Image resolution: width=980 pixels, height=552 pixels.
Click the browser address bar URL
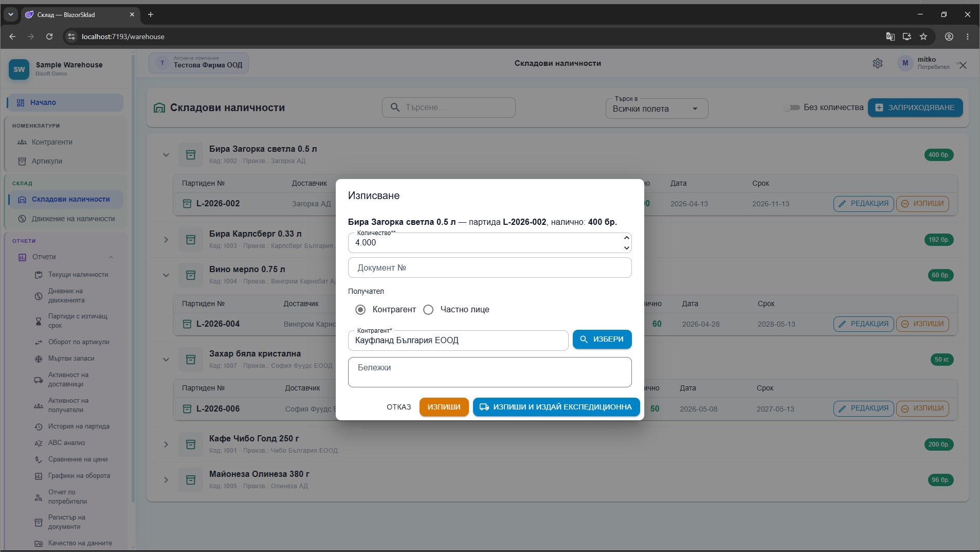click(x=123, y=37)
